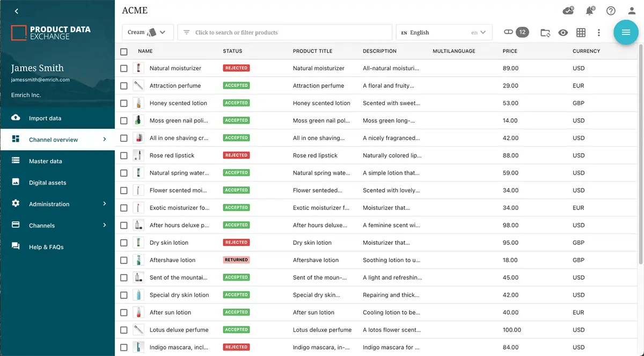Click Honey scented lotion thumbnail
Image resolution: width=644 pixels, height=356 pixels.
[x=138, y=103]
